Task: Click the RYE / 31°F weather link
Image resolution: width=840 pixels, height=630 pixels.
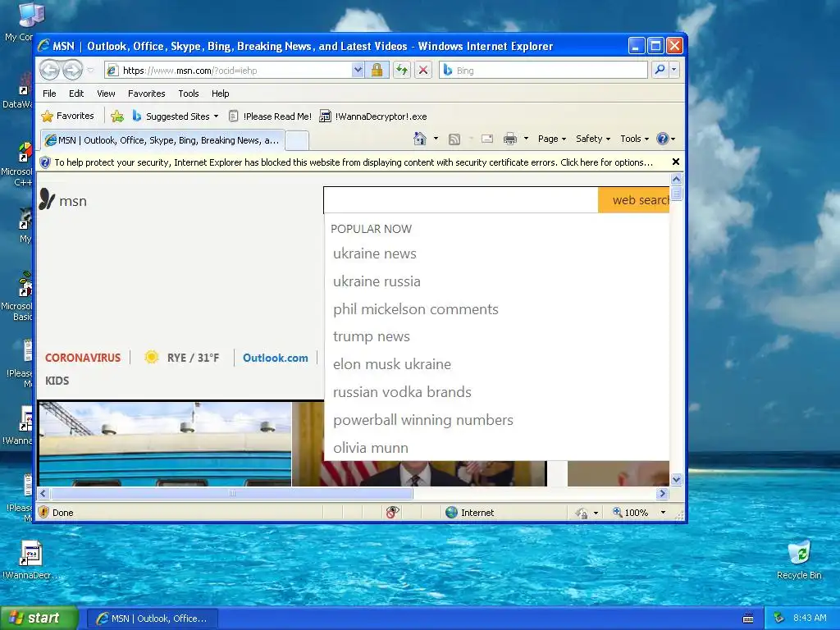Action: point(182,358)
